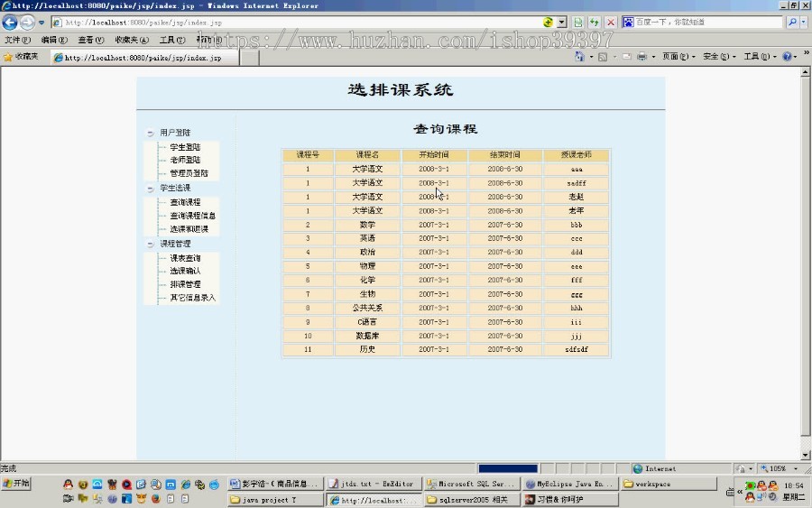Open the 安全 command bar dropdown
812x508 pixels.
719,57
